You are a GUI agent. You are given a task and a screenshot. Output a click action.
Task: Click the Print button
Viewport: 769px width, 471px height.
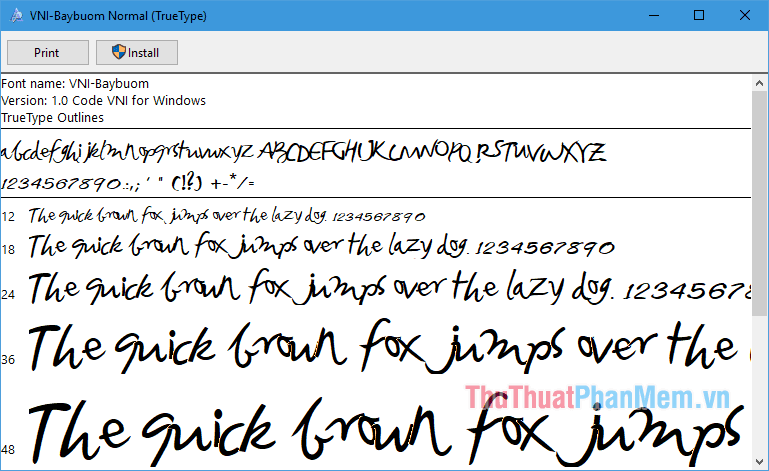coord(48,52)
